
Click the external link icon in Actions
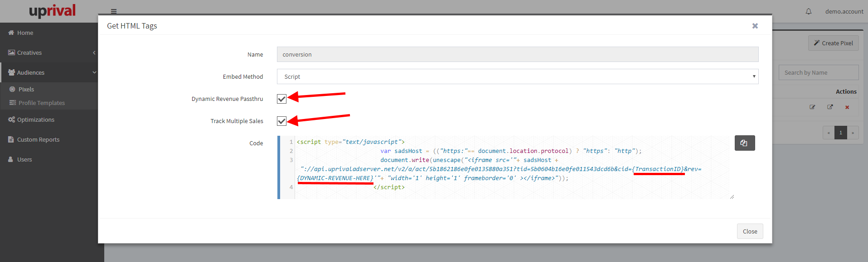point(830,107)
